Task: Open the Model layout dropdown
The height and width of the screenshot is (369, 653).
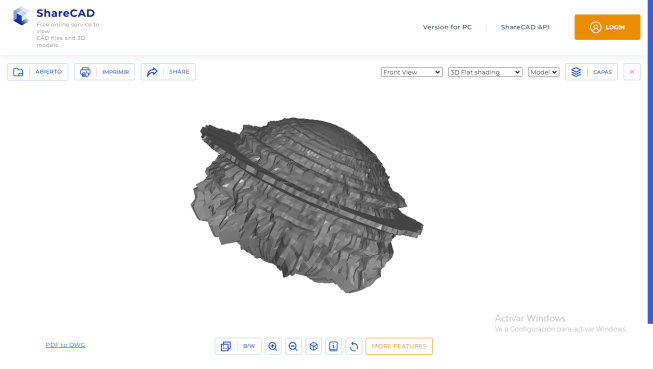Action: (543, 72)
